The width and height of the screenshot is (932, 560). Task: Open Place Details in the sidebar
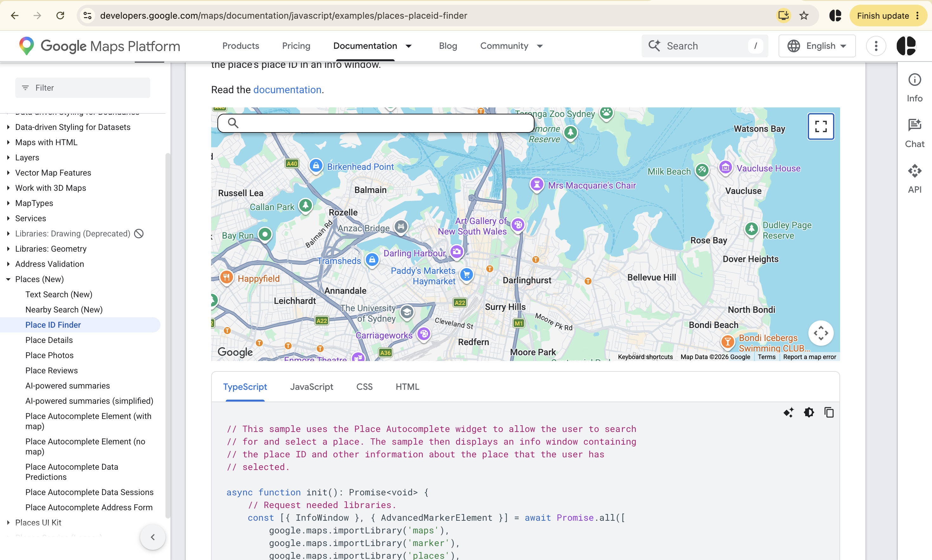pos(49,340)
